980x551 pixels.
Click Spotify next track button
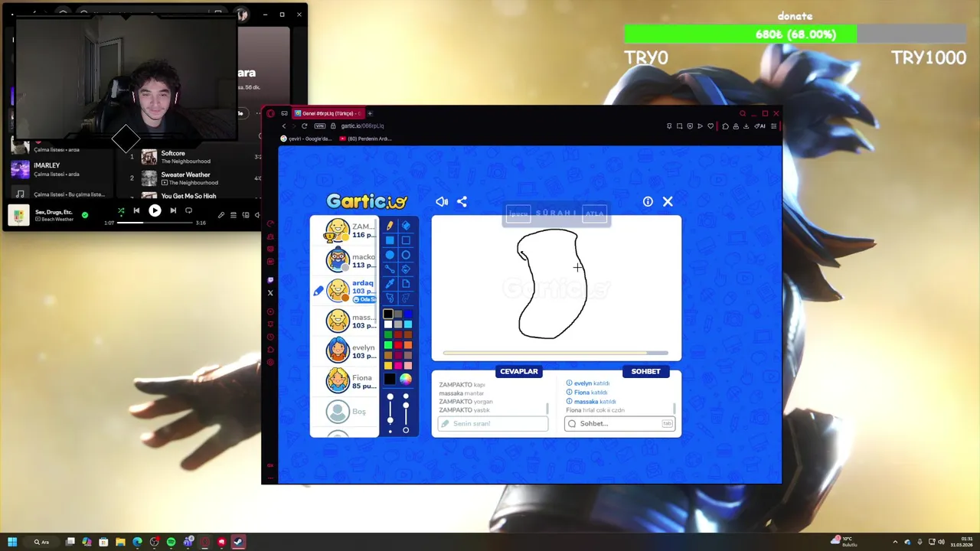(x=173, y=210)
